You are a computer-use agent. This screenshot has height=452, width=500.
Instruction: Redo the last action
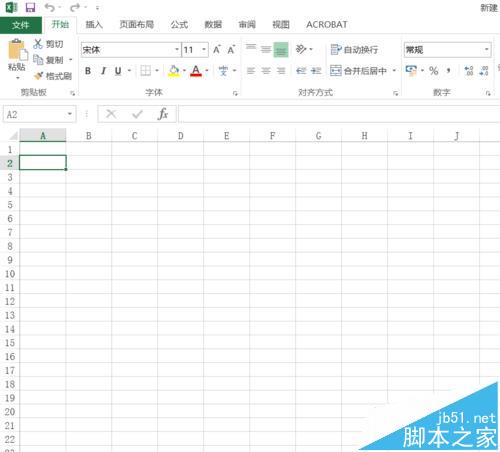click(x=75, y=7)
